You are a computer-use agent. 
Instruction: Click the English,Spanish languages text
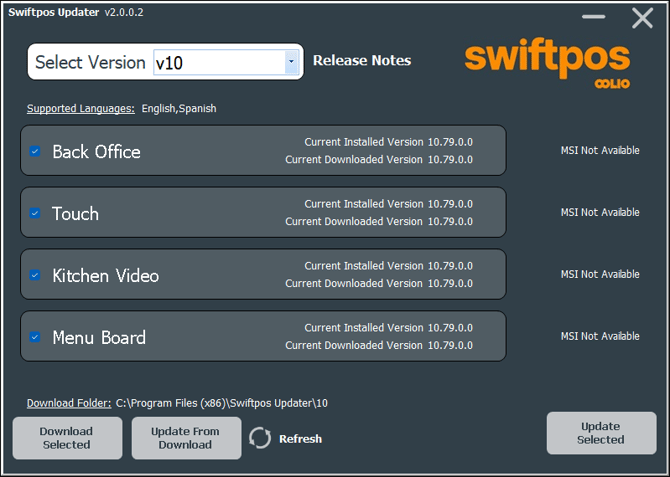click(x=179, y=109)
